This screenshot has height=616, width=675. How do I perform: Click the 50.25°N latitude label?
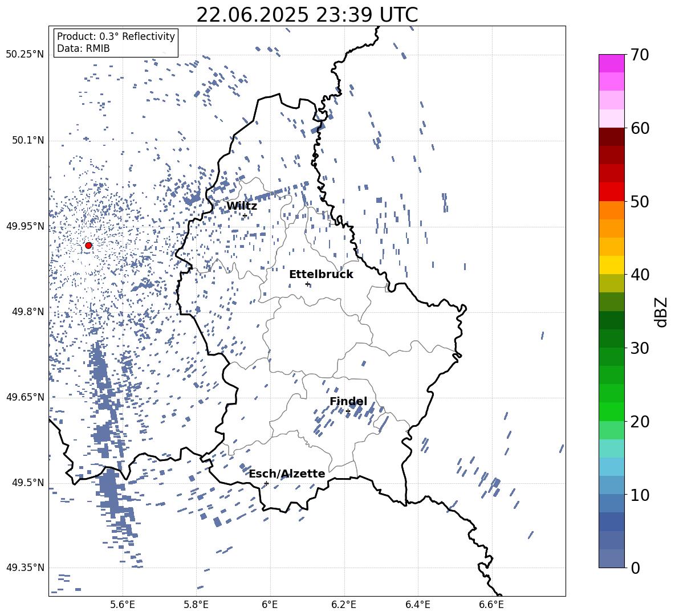(25, 55)
